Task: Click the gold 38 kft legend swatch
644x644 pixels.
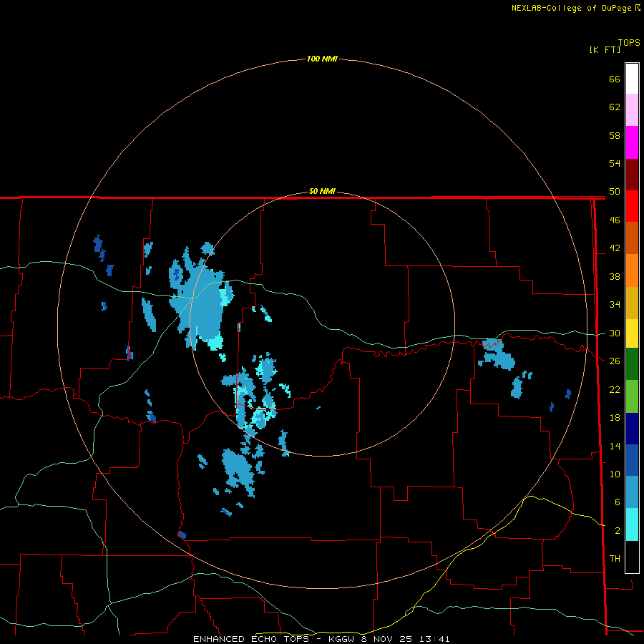Action: pos(632,303)
